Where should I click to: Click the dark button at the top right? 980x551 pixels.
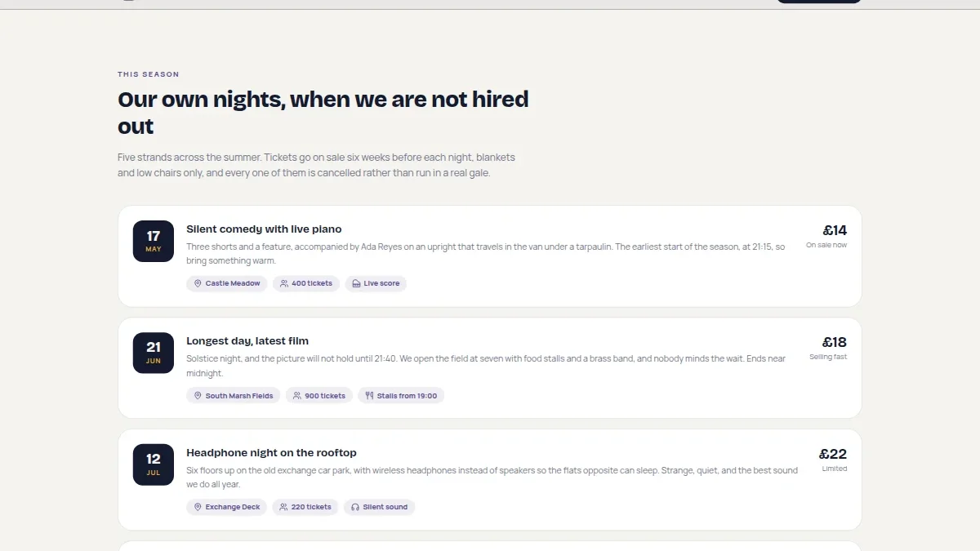click(819, 2)
